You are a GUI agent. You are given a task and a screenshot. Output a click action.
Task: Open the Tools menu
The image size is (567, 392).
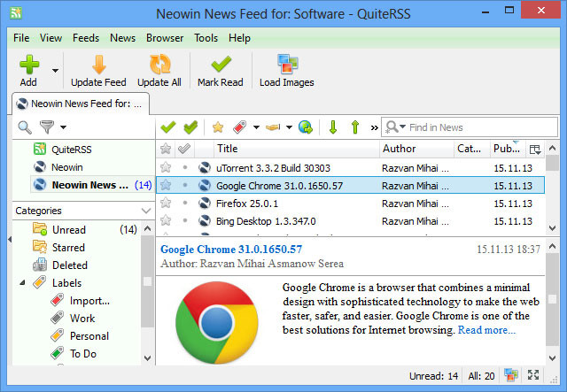(x=206, y=38)
